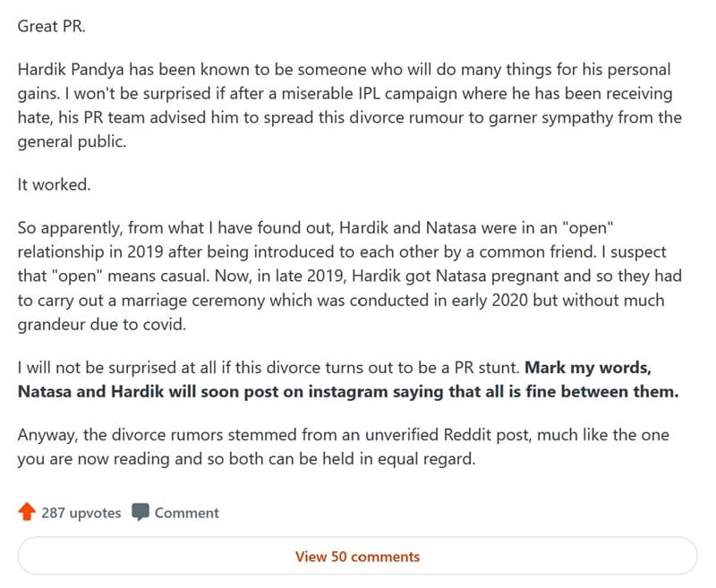716x588 pixels.
Task: Click the words 'grandeur due to covid.'
Action: pos(102,325)
